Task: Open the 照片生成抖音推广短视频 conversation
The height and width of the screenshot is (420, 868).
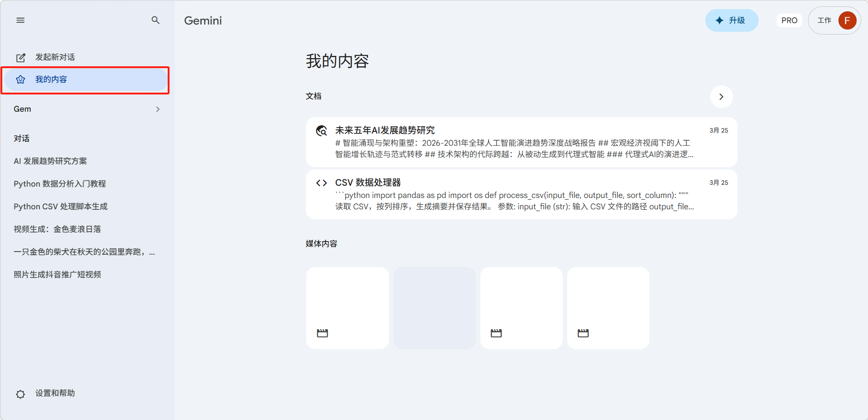Action: tap(57, 275)
